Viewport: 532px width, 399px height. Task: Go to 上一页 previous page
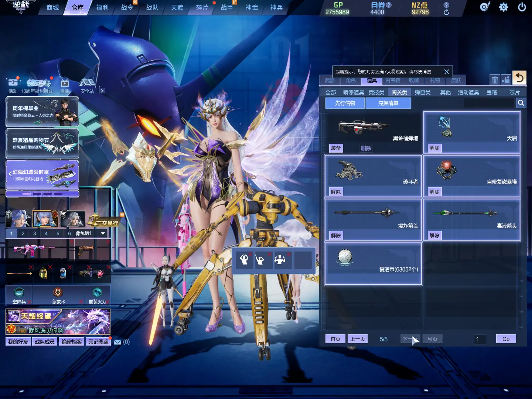click(x=357, y=339)
